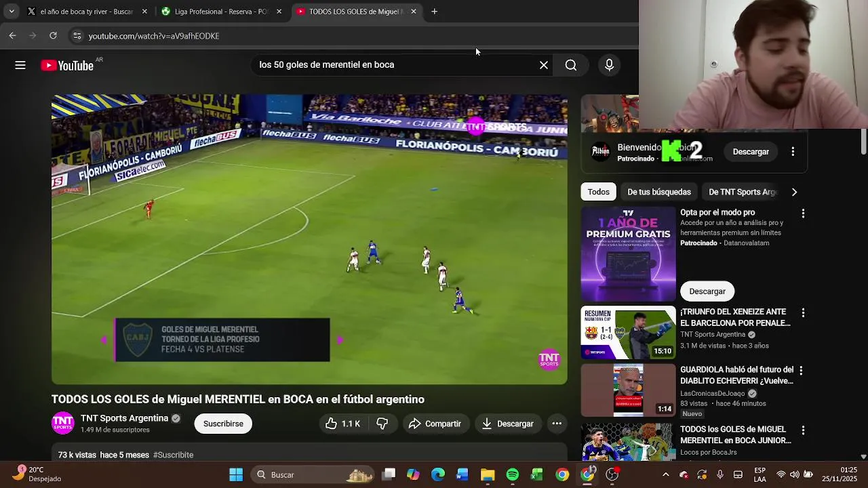Click the page vertical scrollbar
This screenshot has width=868, height=488.
coord(863,142)
